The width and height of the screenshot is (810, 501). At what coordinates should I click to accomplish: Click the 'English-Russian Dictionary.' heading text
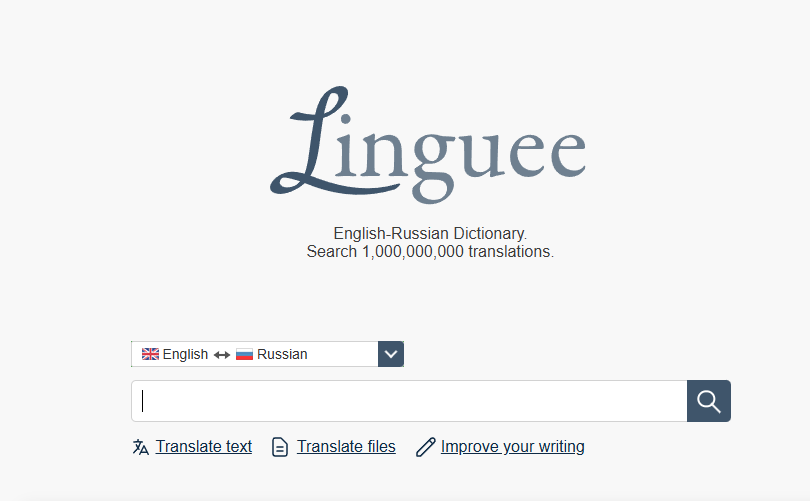(430, 233)
